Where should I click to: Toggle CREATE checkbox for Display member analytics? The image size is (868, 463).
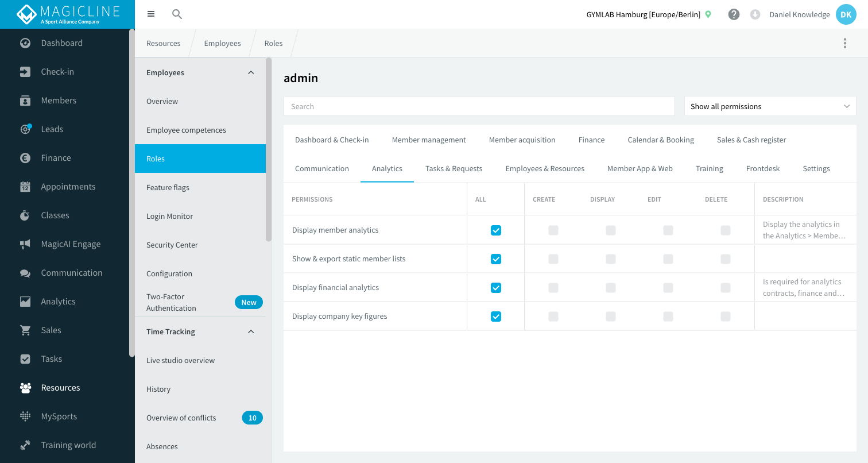point(553,230)
